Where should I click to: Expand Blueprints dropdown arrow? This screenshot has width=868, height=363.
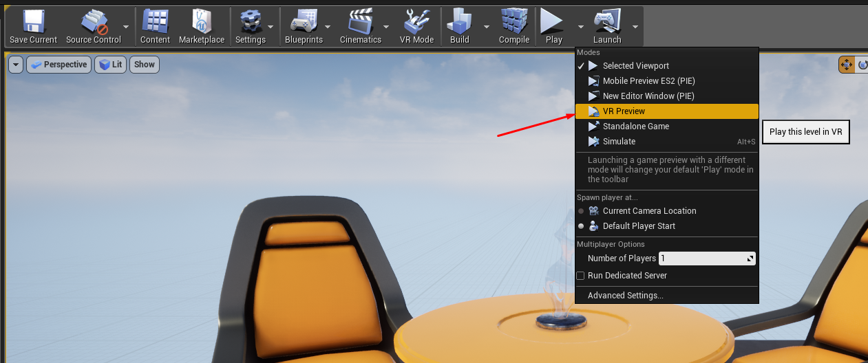pos(328,27)
